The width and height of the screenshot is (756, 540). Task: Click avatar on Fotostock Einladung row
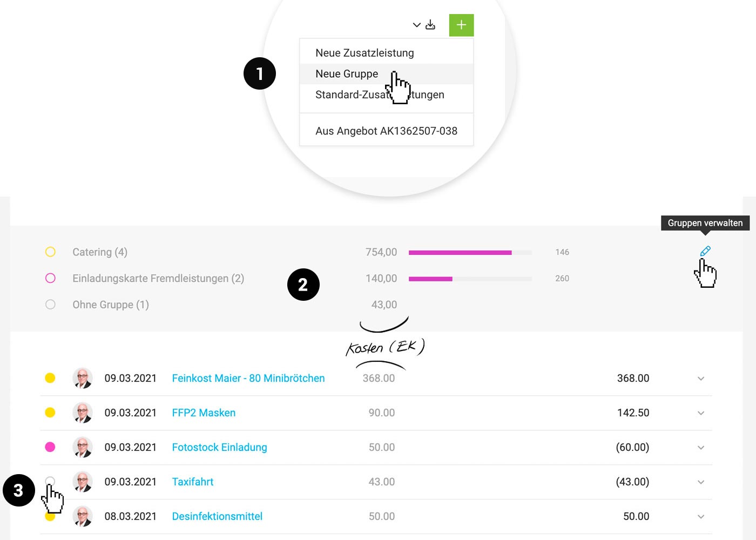coord(83,448)
